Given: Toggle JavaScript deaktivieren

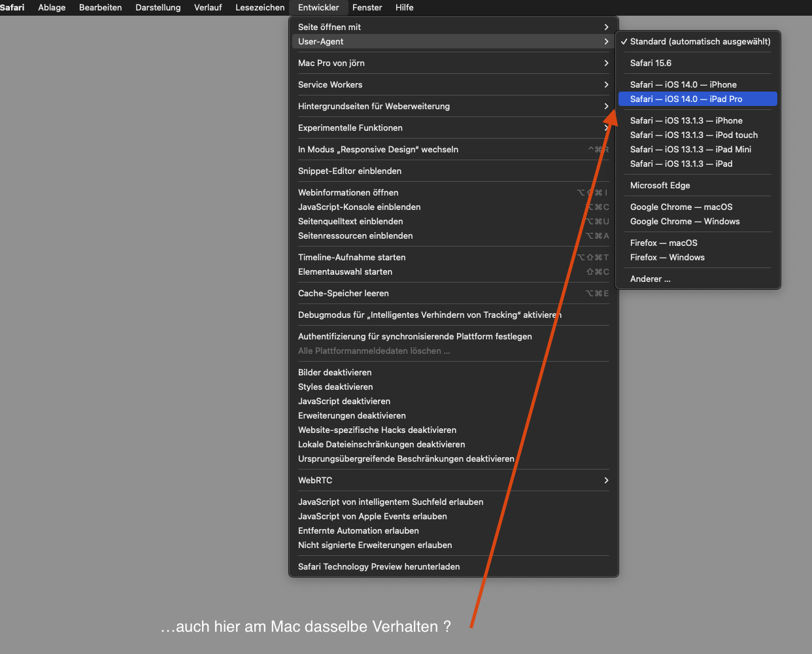Looking at the screenshot, I should [x=454, y=401].
